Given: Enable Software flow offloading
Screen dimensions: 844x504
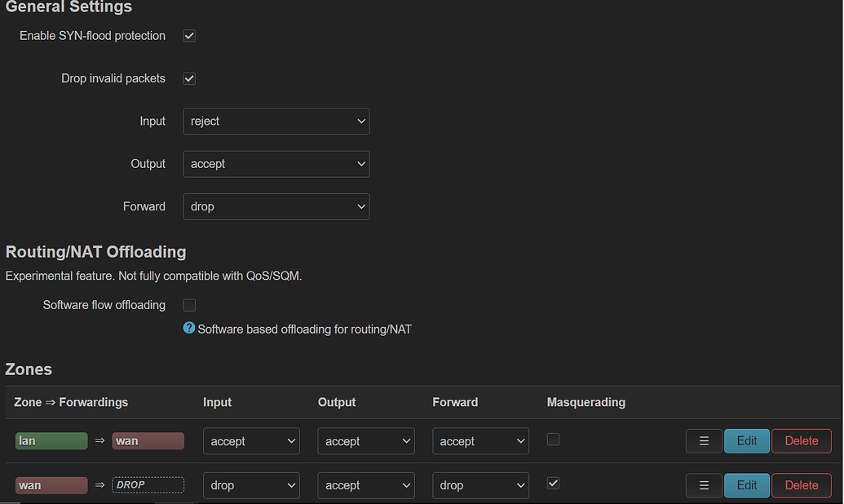Looking at the screenshot, I should (x=188, y=305).
